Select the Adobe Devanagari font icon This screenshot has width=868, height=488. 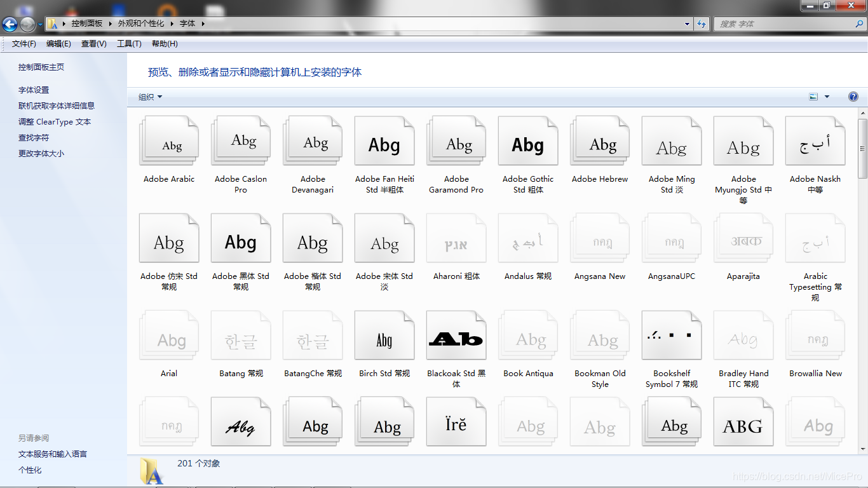pyautogui.click(x=313, y=141)
